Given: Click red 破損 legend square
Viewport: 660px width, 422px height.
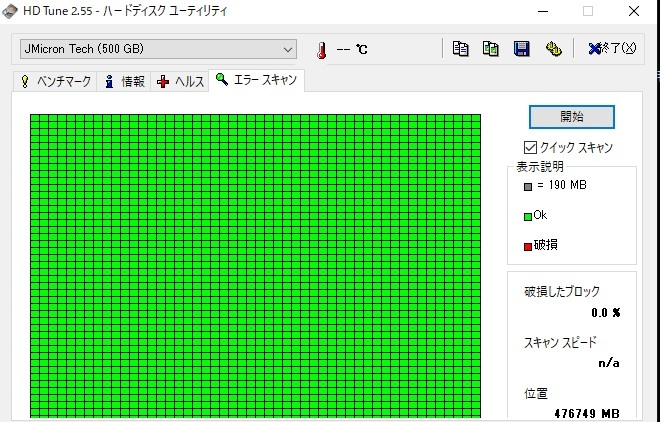Looking at the screenshot, I should click(x=528, y=247).
